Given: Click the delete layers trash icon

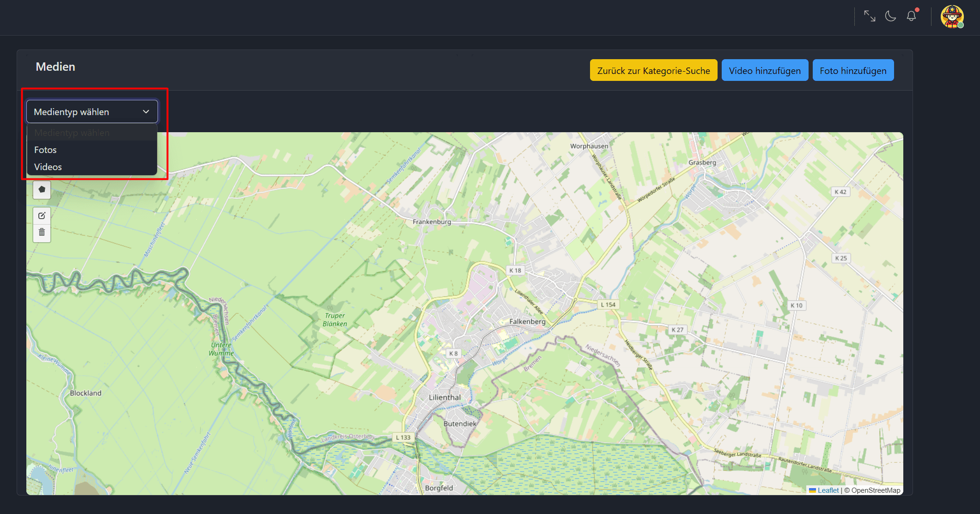Looking at the screenshot, I should click(x=42, y=232).
